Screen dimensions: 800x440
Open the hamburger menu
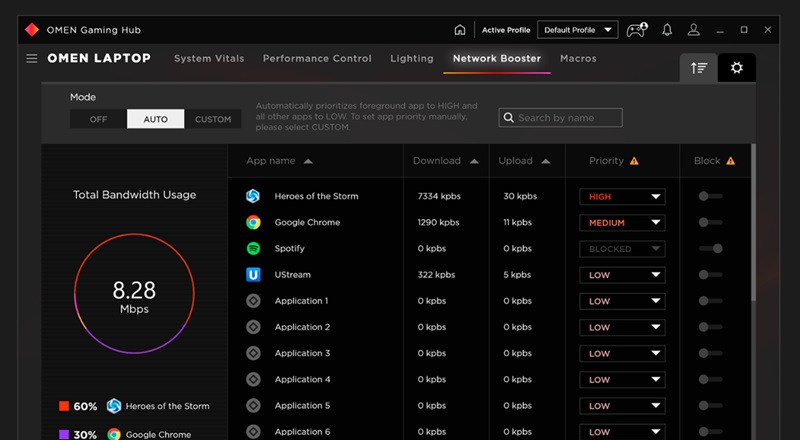32,59
